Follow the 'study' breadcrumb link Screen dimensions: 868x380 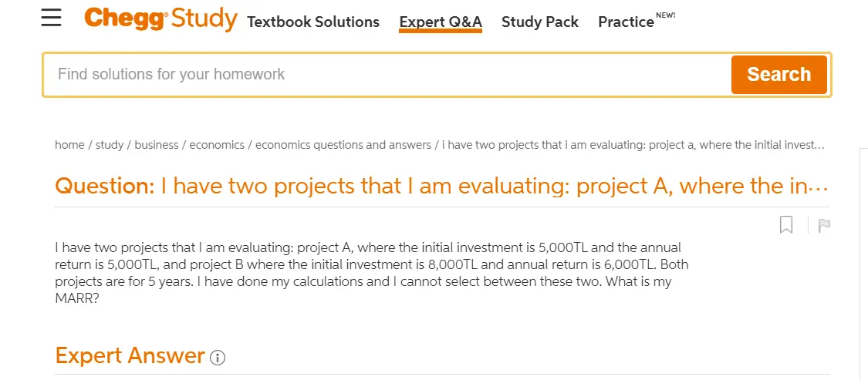pyautogui.click(x=110, y=145)
